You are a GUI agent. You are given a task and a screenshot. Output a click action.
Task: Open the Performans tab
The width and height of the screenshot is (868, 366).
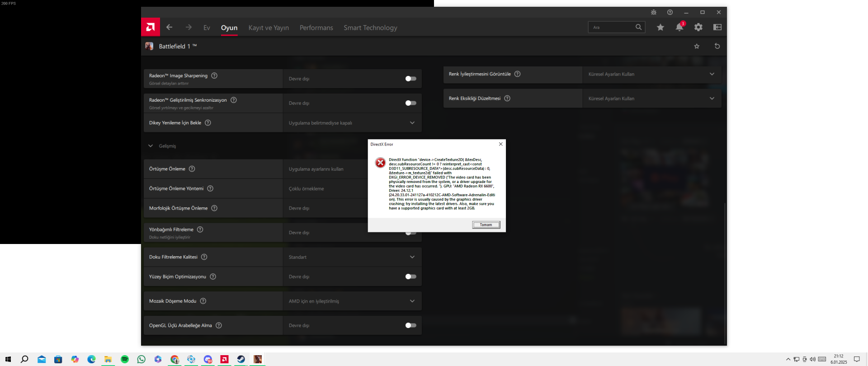click(316, 28)
